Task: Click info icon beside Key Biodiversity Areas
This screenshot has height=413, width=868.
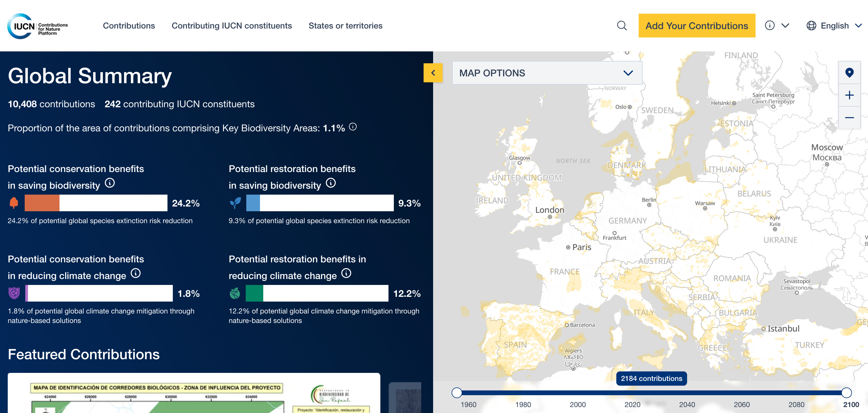Action: tap(352, 127)
